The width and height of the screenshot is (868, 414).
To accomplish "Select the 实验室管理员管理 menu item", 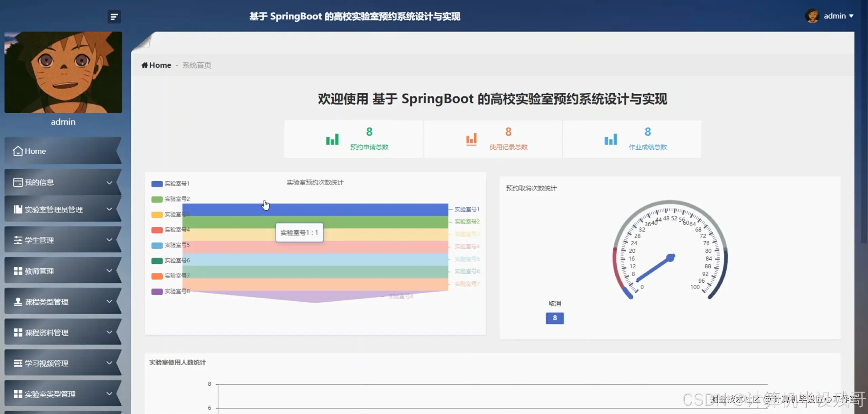I will pyautogui.click(x=54, y=210).
